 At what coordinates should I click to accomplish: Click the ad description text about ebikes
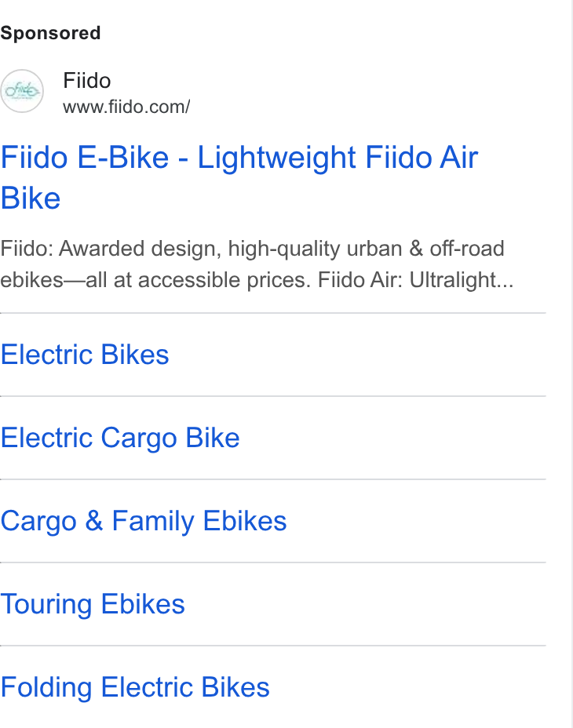[x=257, y=264]
